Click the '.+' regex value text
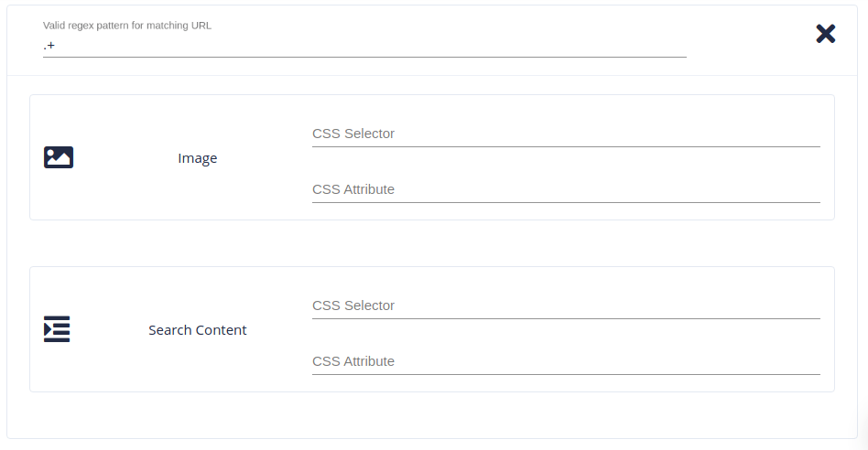 click(49, 45)
